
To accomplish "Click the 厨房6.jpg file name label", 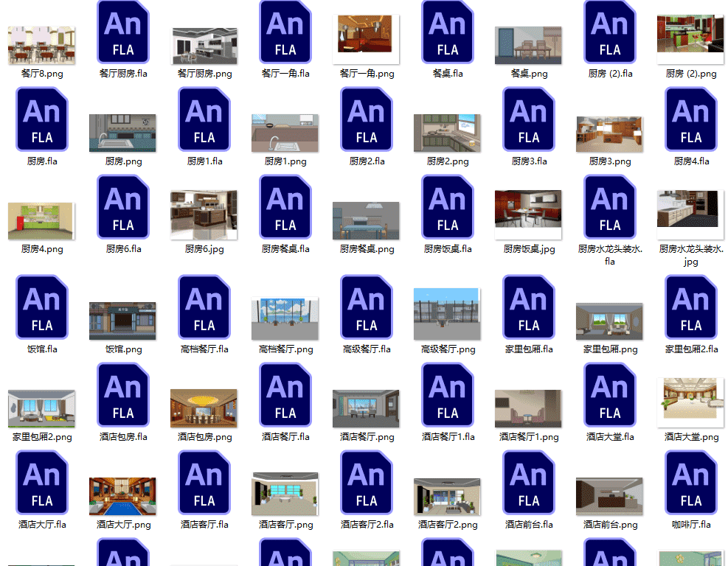I will 204,249.
